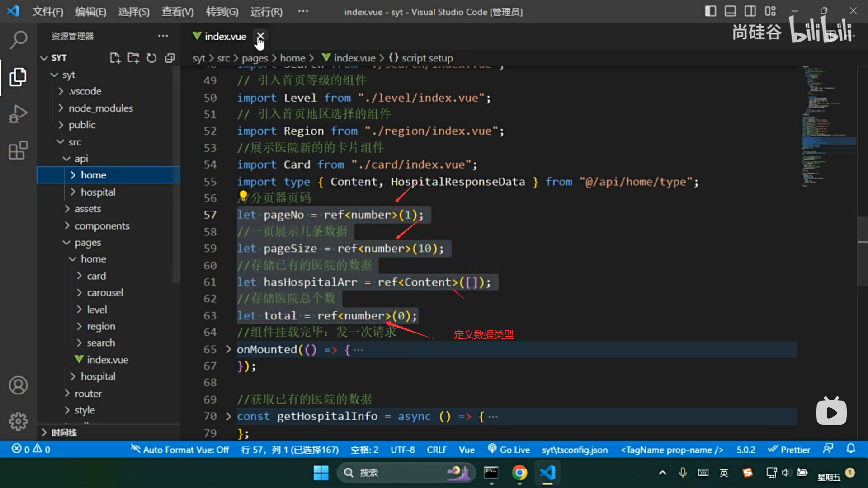The height and width of the screenshot is (488, 868).
Task: Expand the folded onMounted code block
Action: coord(228,349)
